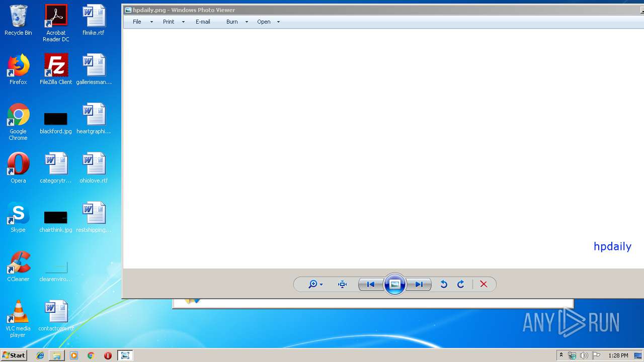644x362 pixels.
Task: Start the slide show
Action: click(x=395, y=285)
